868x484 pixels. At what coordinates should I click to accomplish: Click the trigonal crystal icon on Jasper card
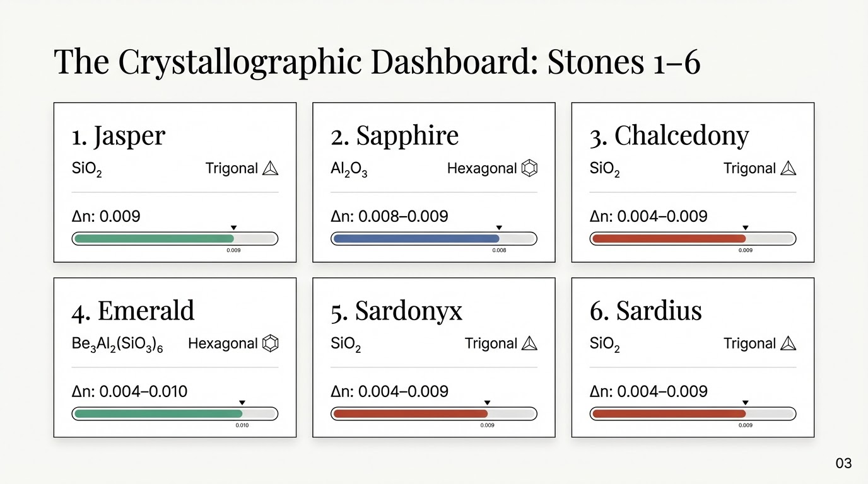pos(271,168)
